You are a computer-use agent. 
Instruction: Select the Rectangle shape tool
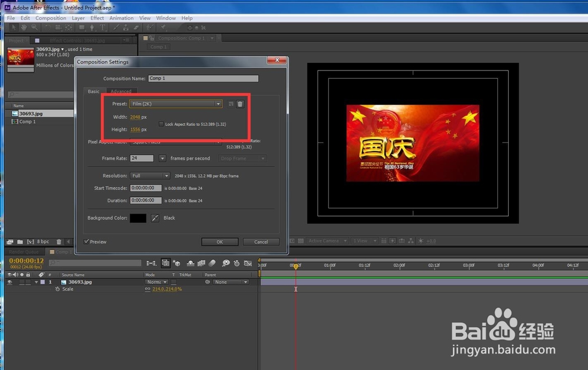click(82, 28)
